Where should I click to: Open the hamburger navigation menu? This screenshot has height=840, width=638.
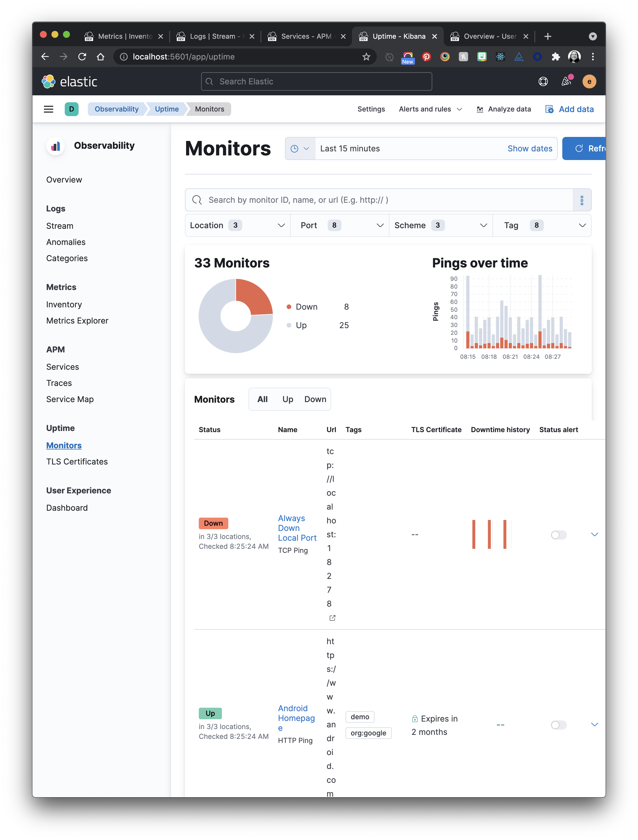tap(48, 109)
